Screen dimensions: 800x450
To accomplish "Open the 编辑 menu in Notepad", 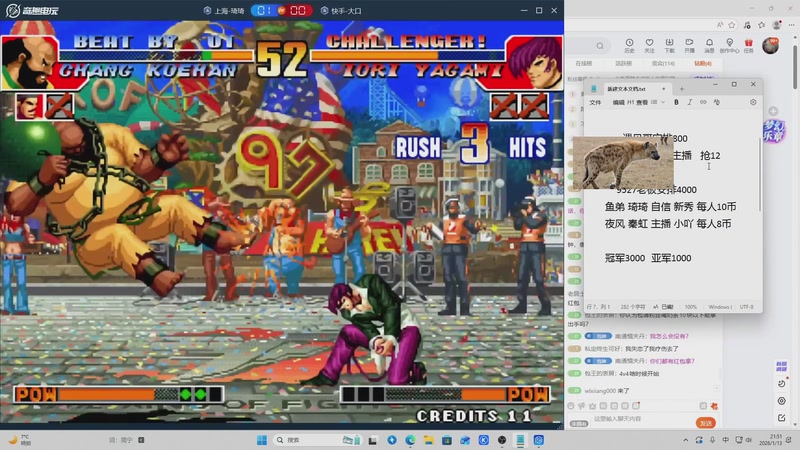I will click(x=618, y=103).
